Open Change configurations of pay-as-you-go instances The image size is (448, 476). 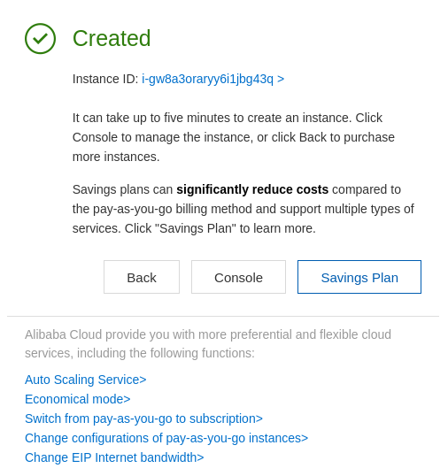click(166, 438)
